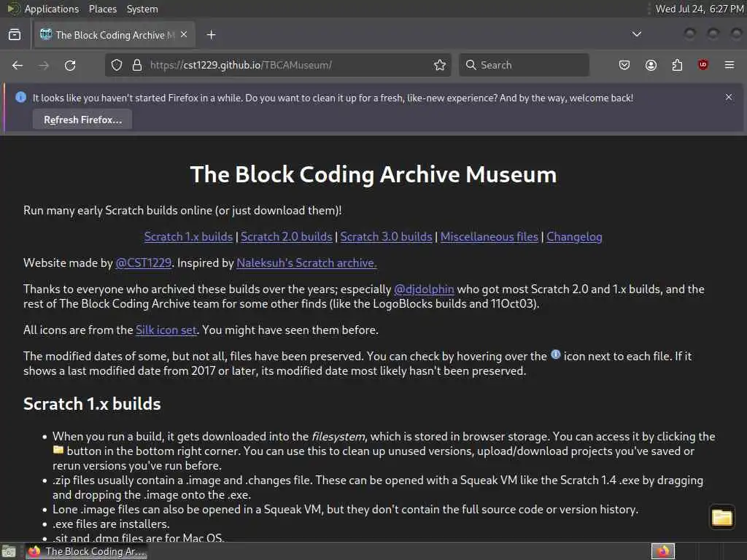This screenshot has width=747, height=560.
Task: Open filesystem folder button in page corner
Action: (x=721, y=517)
